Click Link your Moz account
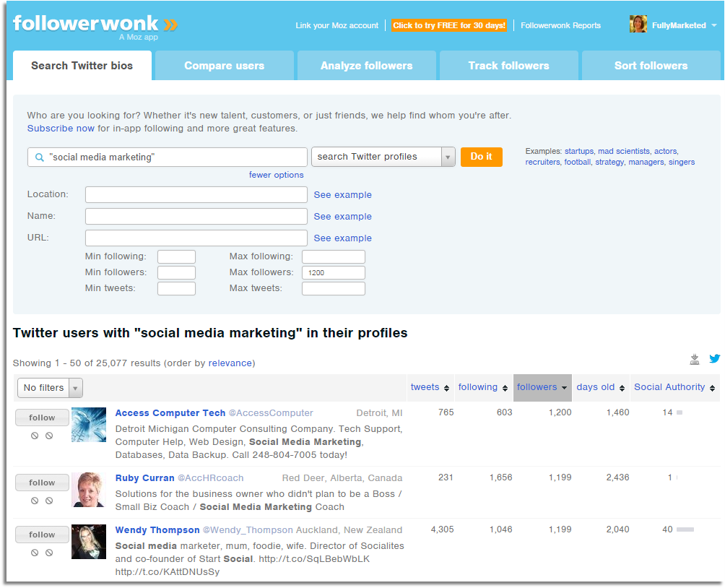Viewport: 725px width, 588px height. [337, 25]
